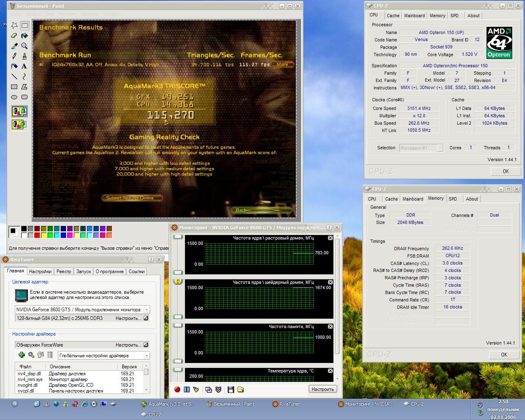This screenshot has height=420, width=525.
Task: Click the Windows Start button
Action: tap(15, 404)
